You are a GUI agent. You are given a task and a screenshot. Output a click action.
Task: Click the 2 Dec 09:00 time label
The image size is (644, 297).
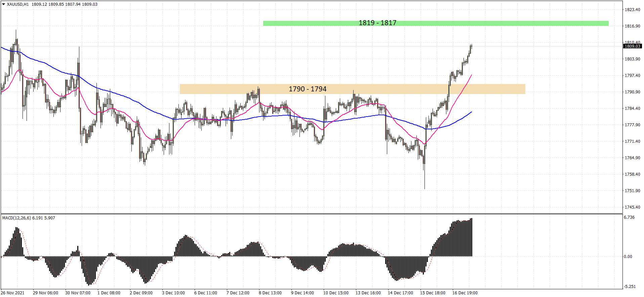[141, 293]
